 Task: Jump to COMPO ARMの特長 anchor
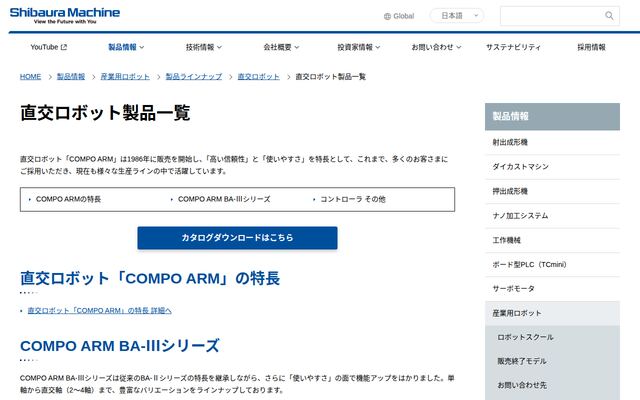point(68,199)
